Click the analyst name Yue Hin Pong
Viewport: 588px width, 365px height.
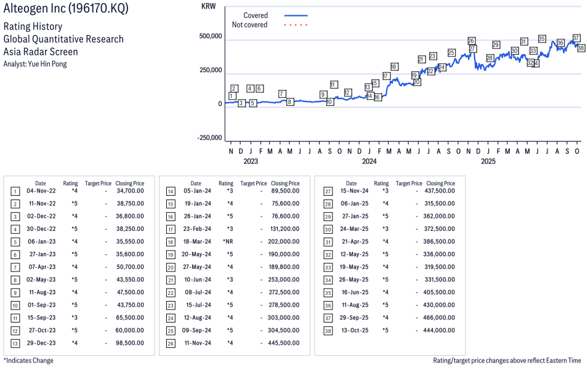tap(45, 64)
